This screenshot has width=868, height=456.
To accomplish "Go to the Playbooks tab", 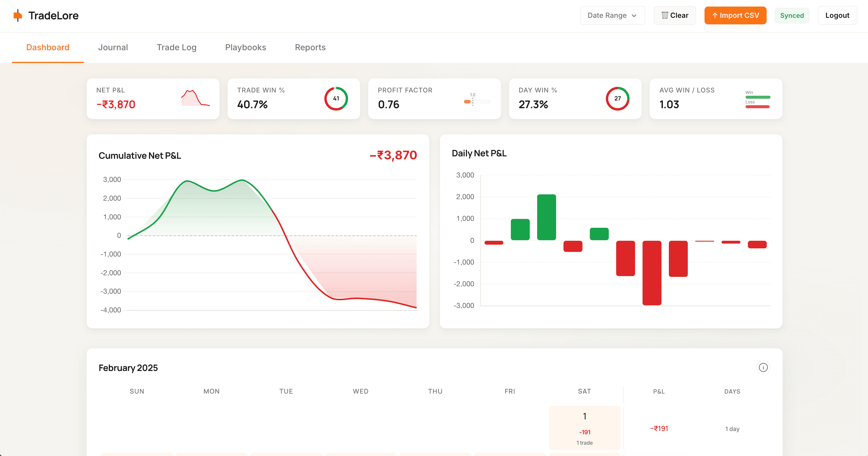I will pyautogui.click(x=246, y=48).
